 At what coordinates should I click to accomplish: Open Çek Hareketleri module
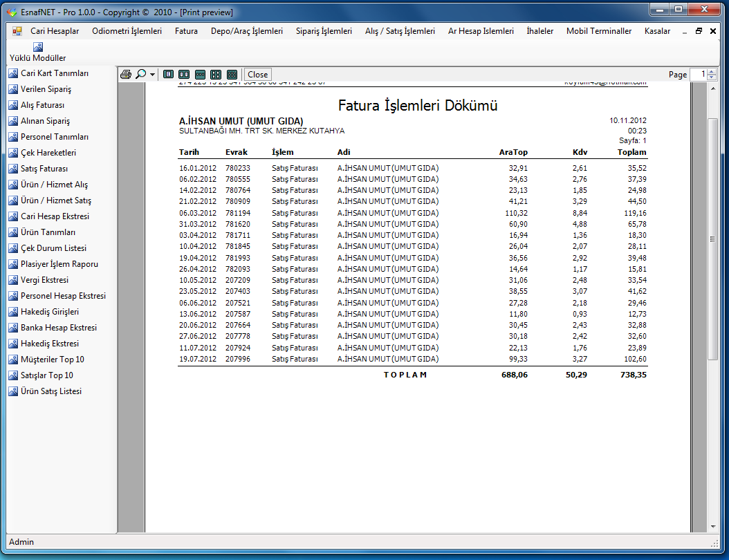[x=42, y=152]
